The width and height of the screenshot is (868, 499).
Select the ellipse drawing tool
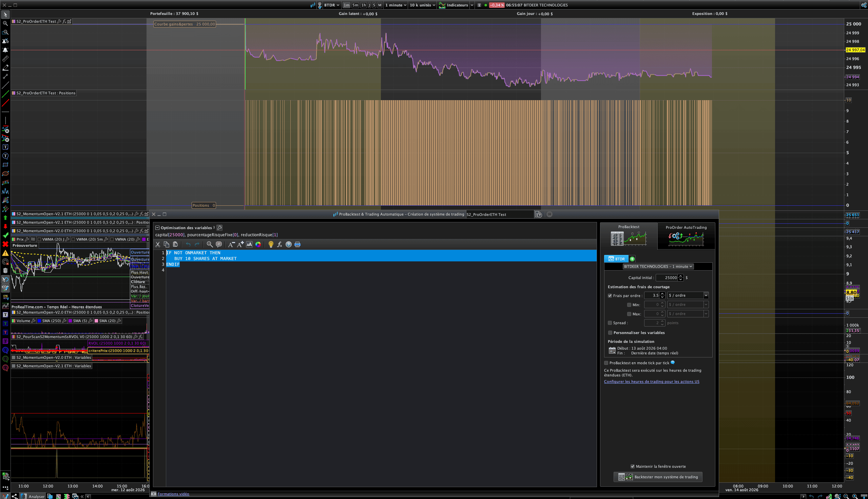pos(5,174)
